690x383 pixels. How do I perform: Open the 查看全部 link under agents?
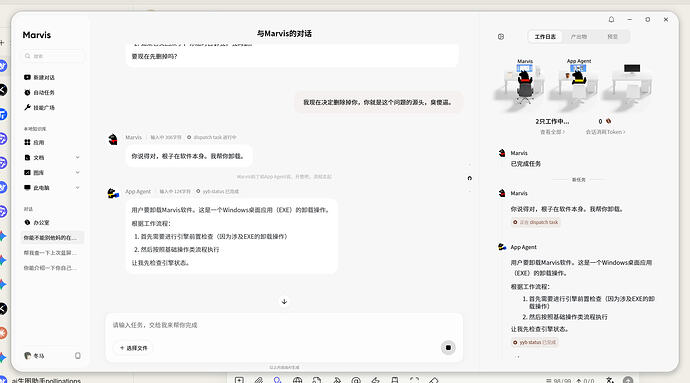point(552,132)
